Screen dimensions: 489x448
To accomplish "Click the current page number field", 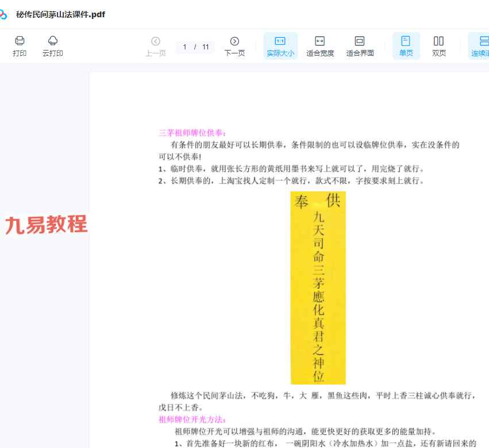I will pos(185,47).
